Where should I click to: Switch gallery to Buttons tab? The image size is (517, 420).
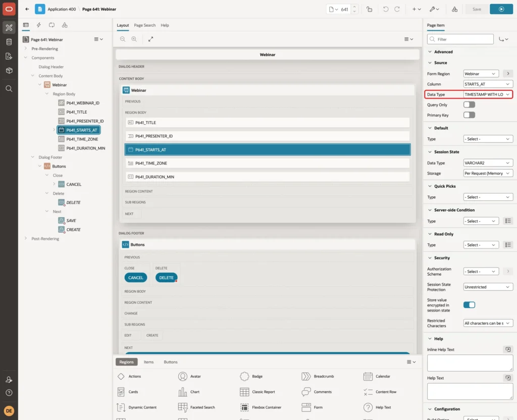point(171,362)
